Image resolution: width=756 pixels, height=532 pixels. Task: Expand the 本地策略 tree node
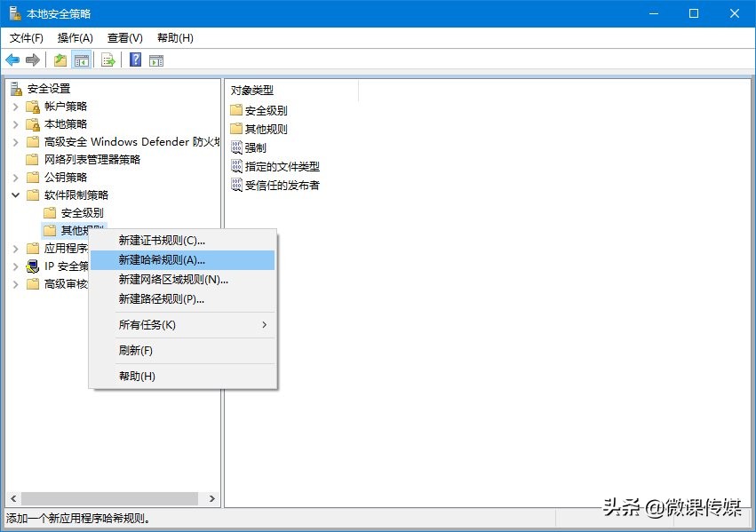point(15,124)
